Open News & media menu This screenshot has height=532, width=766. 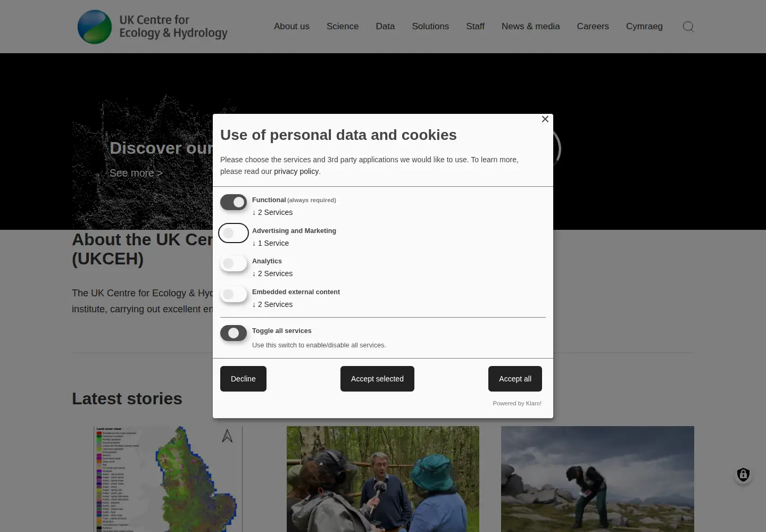530,26
